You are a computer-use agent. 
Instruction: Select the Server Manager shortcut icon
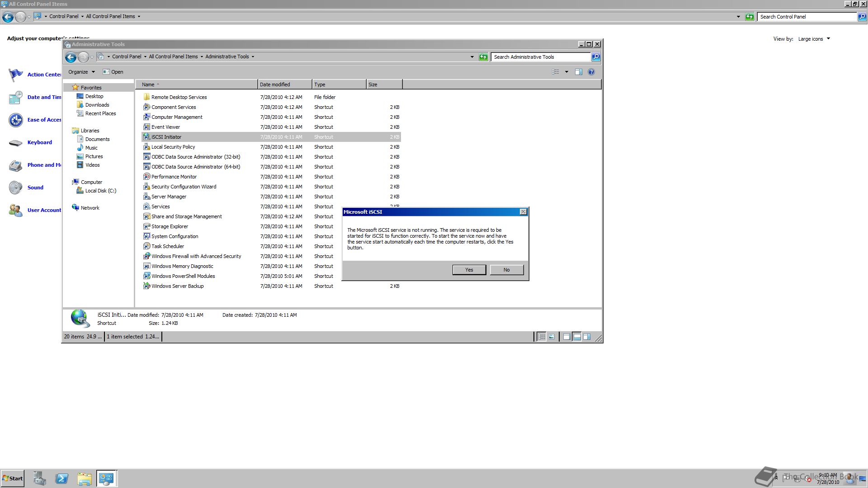[146, 197]
